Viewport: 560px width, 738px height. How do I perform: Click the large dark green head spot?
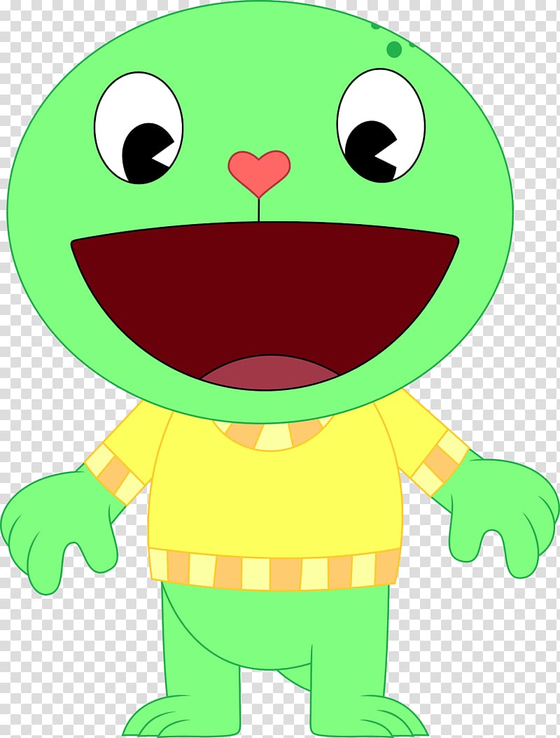coord(394,49)
